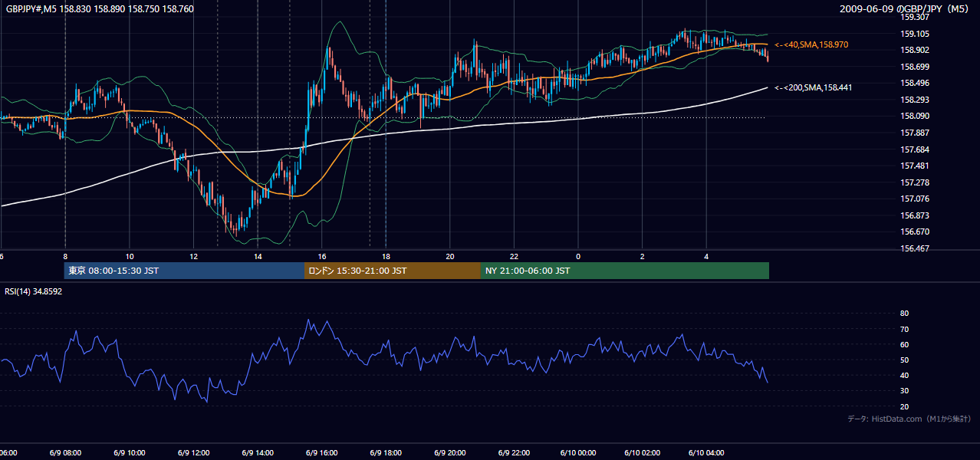Viewport: 980px width, 460px height.
Task: Click hour 12 on the price chart time axis
Action: (x=194, y=256)
